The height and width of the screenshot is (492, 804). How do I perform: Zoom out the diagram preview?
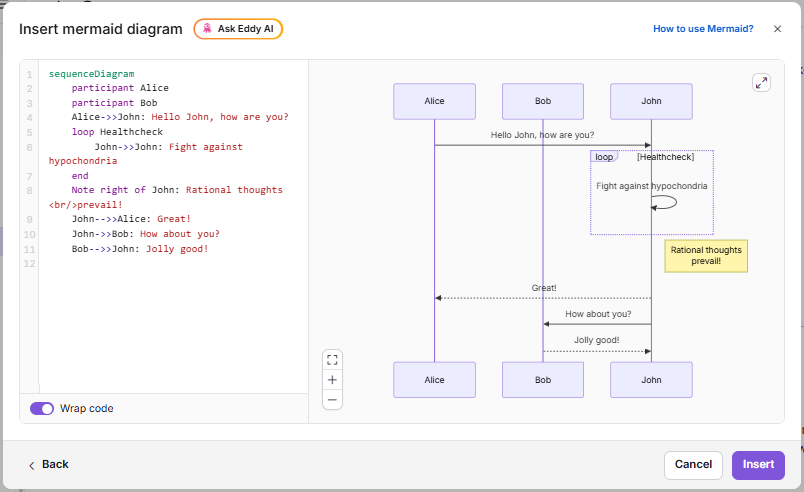coord(332,400)
